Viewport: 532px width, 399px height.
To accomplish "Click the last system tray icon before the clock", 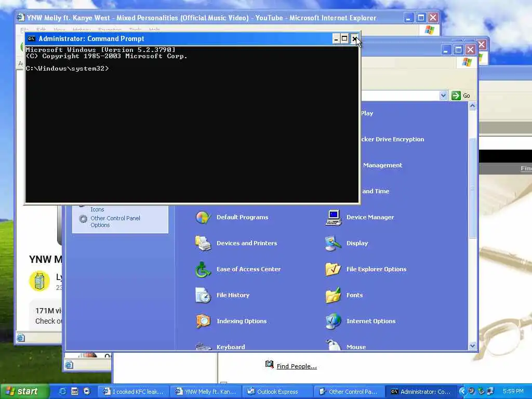I will [490, 391].
